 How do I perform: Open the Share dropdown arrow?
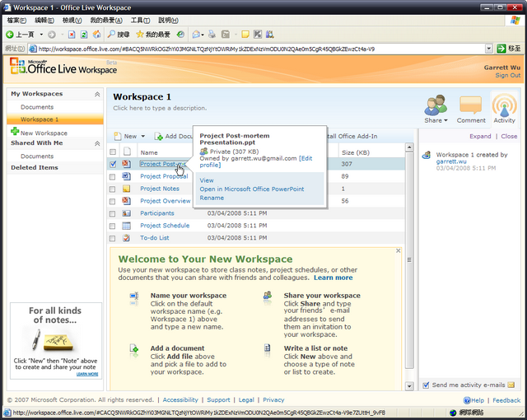[446, 120]
